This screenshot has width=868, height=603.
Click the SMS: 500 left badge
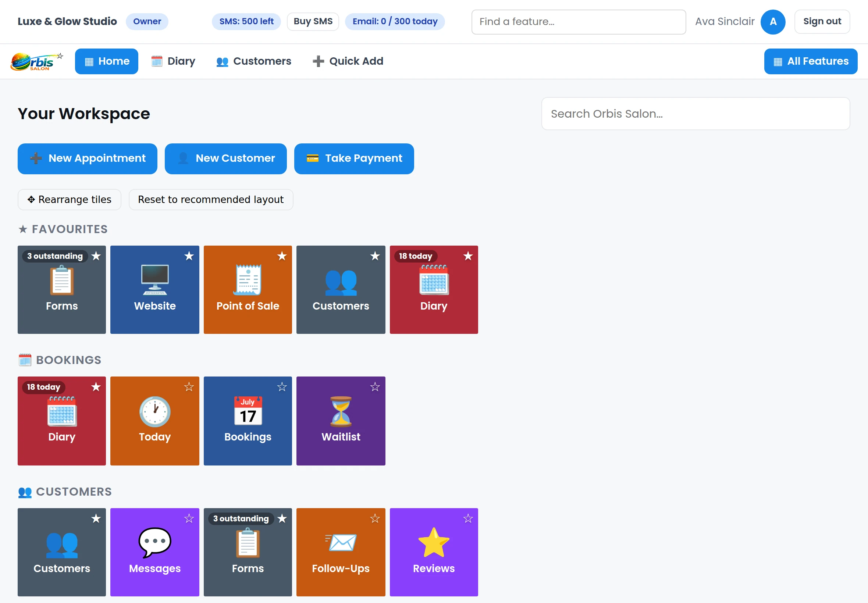(246, 22)
